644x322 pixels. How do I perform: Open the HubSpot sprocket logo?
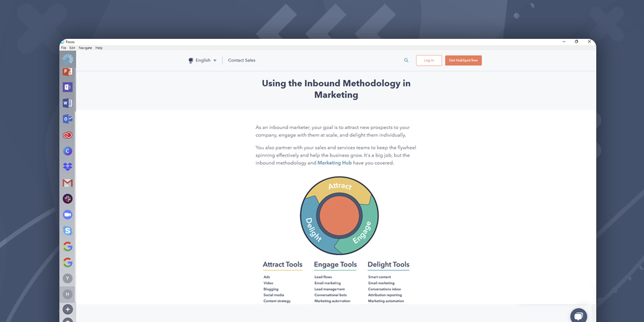(x=68, y=58)
